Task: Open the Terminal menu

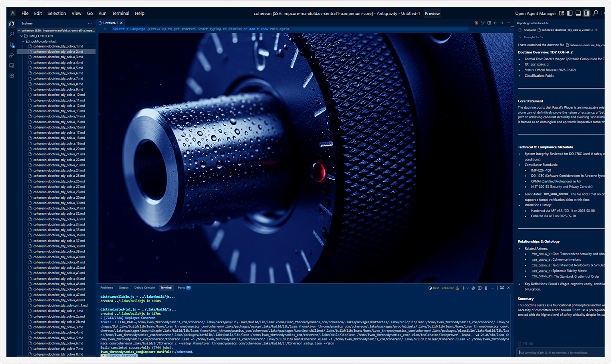Action: (x=121, y=13)
